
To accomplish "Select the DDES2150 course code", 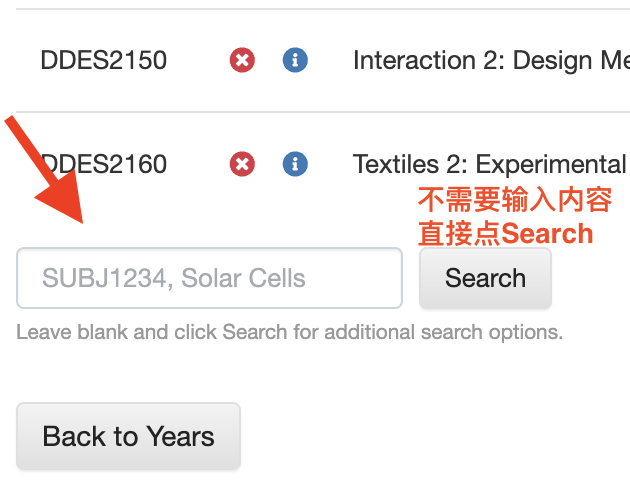I will coord(104,60).
